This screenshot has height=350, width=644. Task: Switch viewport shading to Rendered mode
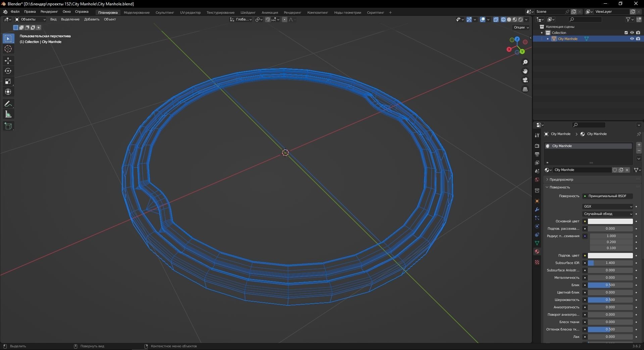521,19
